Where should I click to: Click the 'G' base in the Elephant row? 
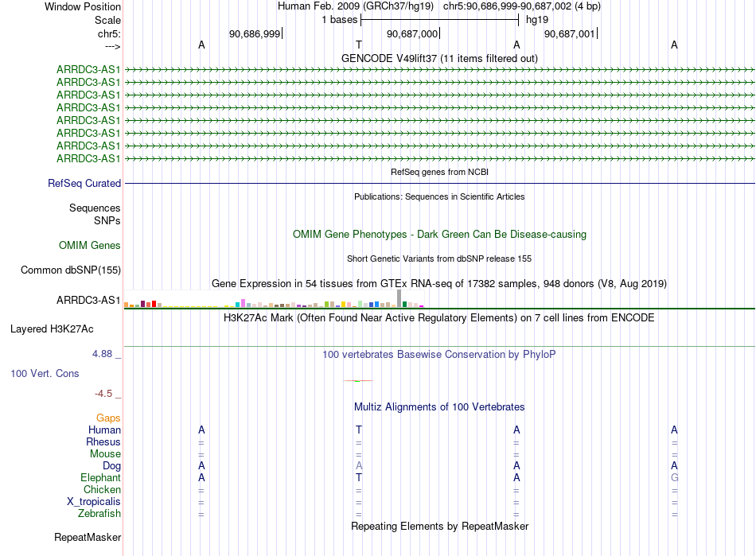[675, 477]
